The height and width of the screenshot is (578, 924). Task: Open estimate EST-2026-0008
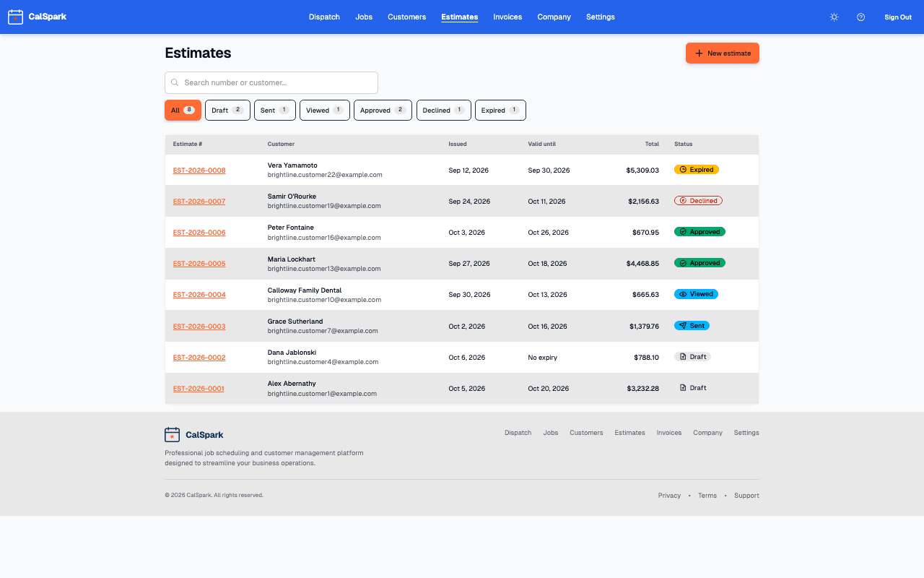199,171
